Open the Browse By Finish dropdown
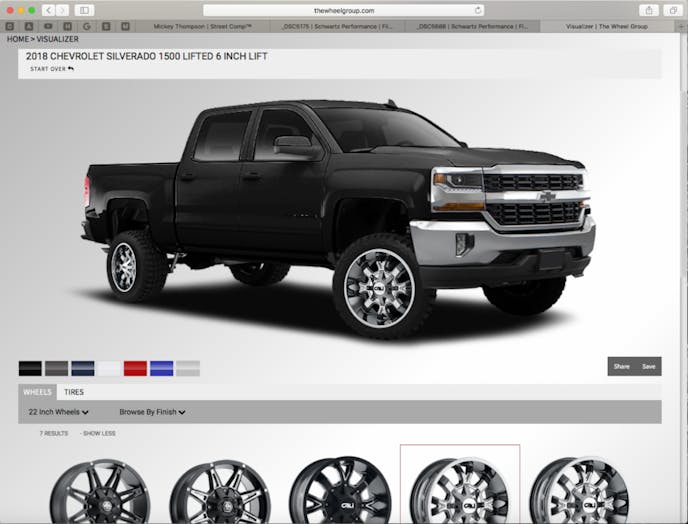688x524 pixels. pyautogui.click(x=152, y=412)
